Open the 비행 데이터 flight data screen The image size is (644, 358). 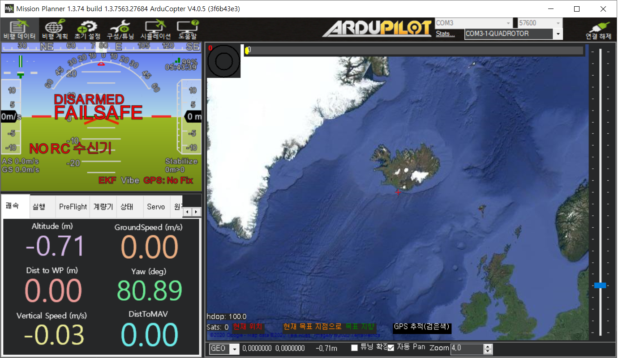[x=19, y=30]
